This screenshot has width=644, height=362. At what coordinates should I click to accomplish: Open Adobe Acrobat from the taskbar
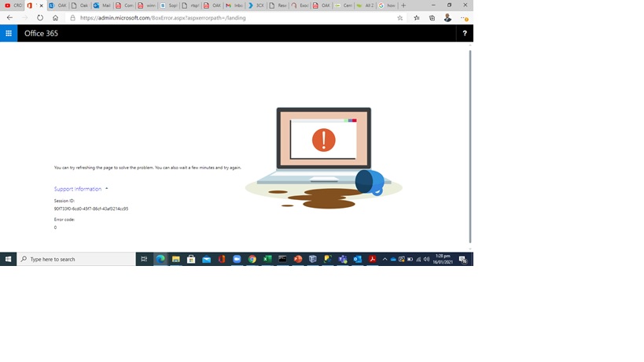coord(373,259)
